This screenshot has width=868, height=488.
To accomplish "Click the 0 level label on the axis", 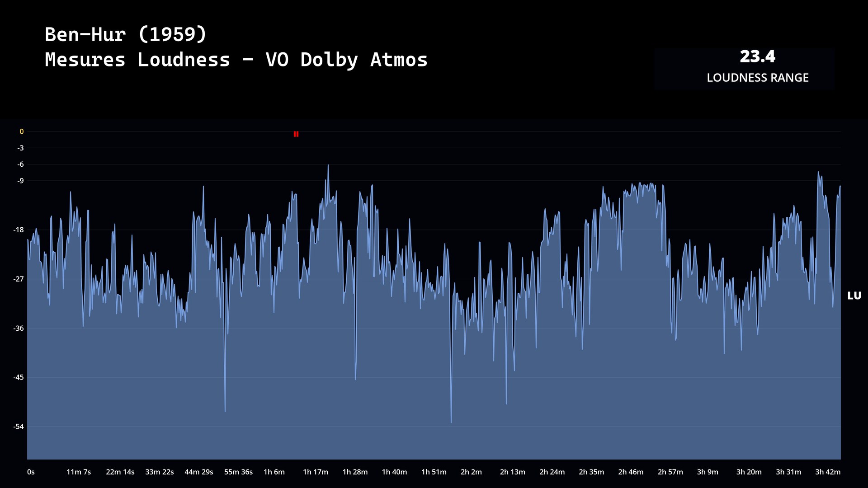I will click(21, 132).
